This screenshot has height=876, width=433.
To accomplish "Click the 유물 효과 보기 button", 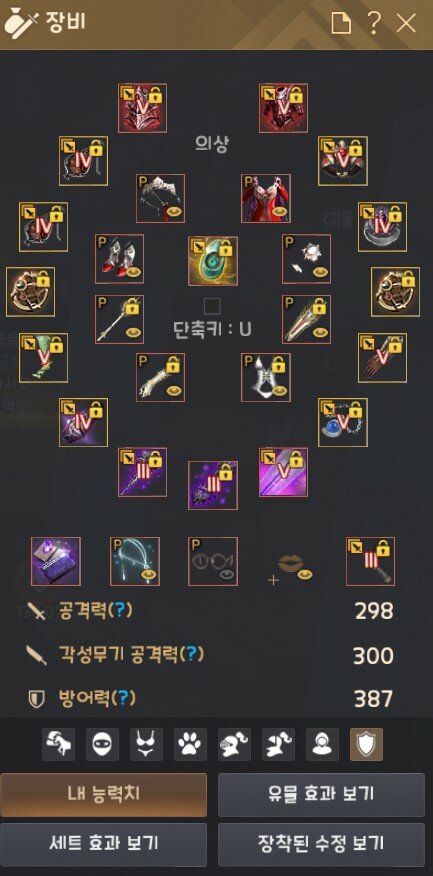I will 321,794.
